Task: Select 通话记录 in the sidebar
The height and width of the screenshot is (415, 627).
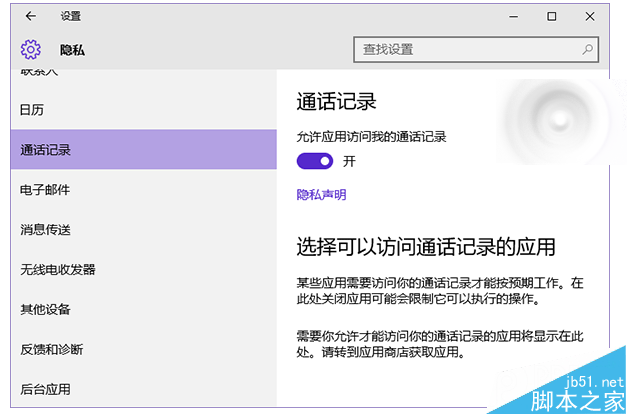Action: coord(45,150)
